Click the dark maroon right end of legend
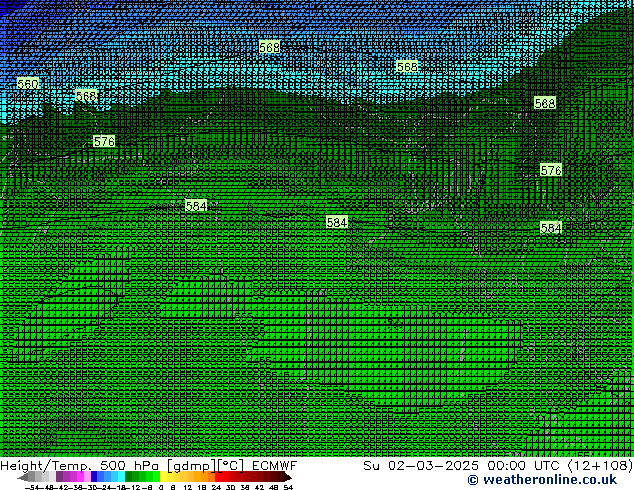 [x=287, y=477]
